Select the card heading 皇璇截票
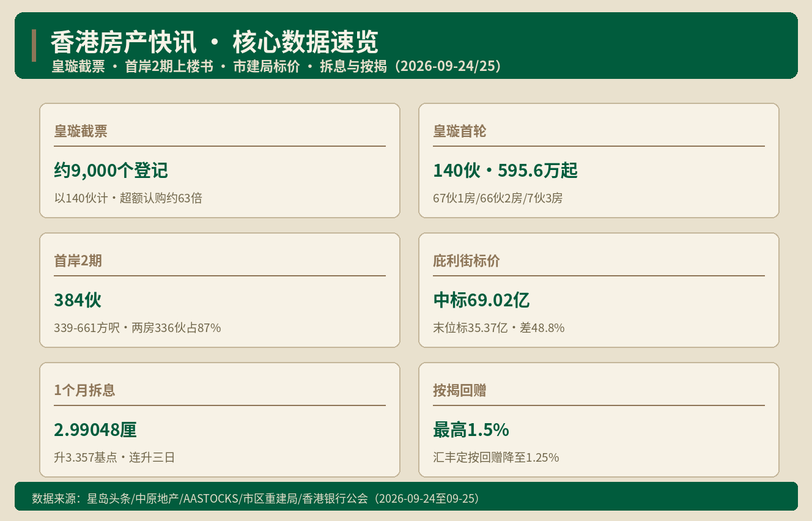Viewport: 812px width, 521px height. [x=81, y=131]
